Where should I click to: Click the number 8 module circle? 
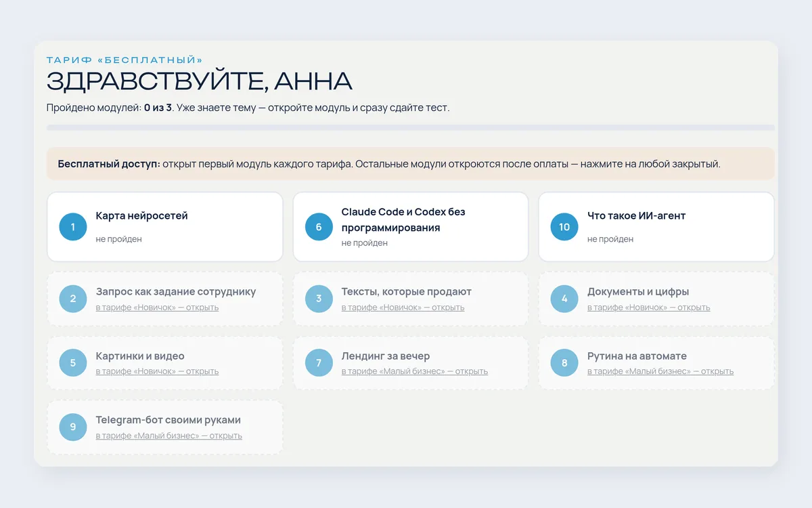coord(564,363)
